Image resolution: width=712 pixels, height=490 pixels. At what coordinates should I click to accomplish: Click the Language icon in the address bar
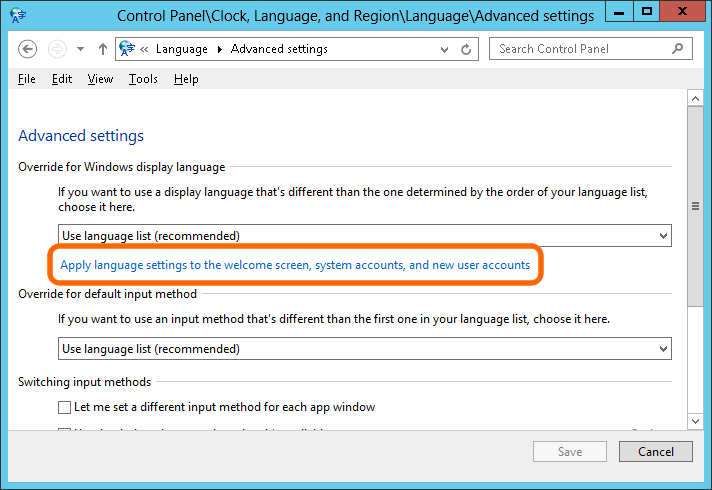(x=127, y=49)
